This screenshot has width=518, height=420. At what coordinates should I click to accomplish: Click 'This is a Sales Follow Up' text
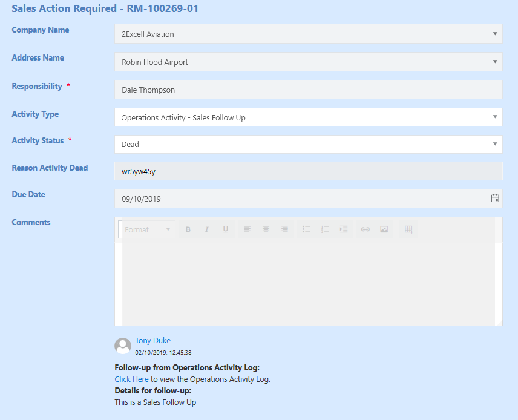point(156,402)
